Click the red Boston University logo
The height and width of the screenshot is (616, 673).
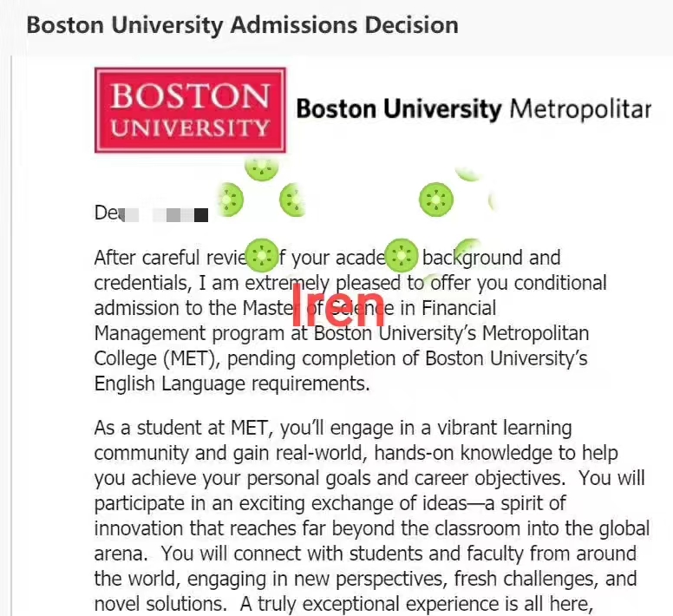point(190,110)
